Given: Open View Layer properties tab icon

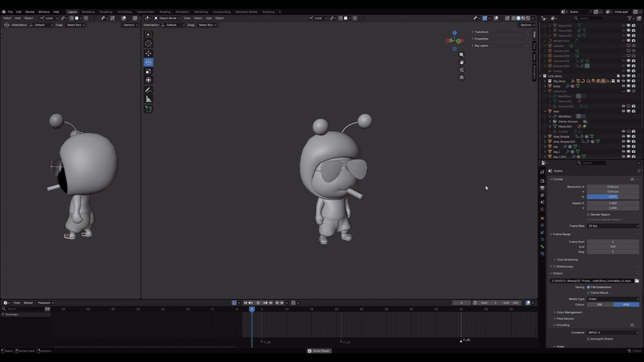Looking at the screenshot, I should [x=542, y=195].
